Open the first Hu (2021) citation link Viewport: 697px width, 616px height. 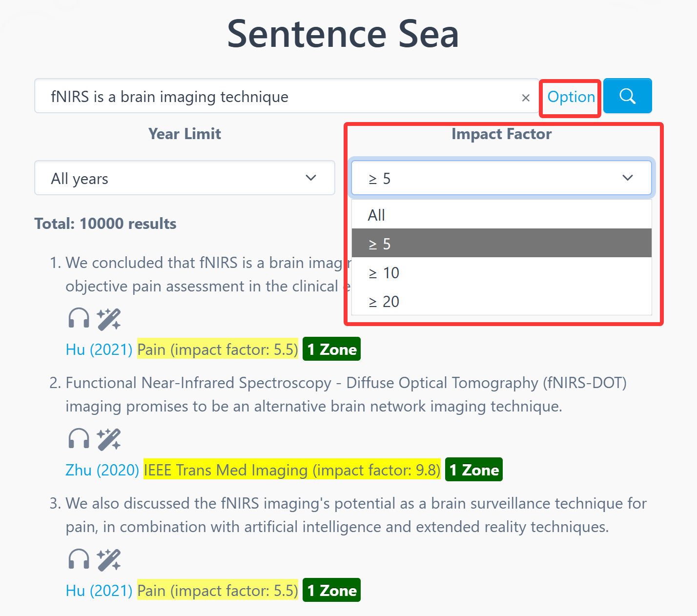[x=99, y=349]
